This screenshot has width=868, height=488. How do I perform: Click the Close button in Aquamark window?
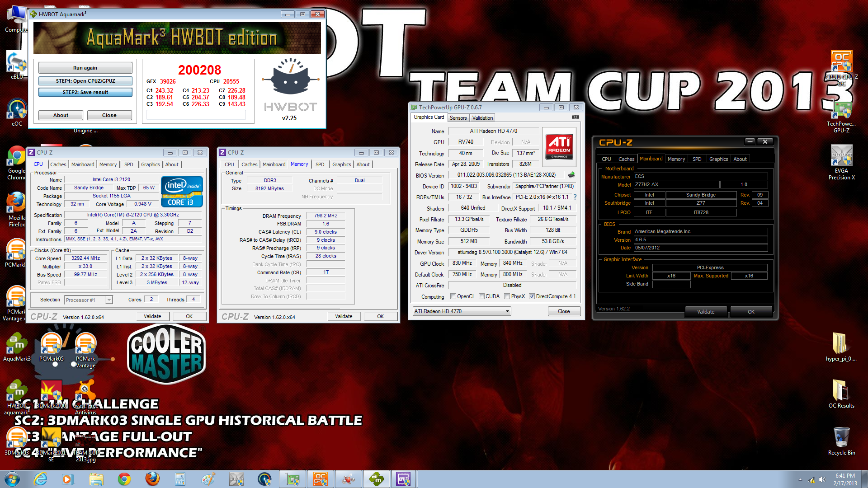point(109,115)
